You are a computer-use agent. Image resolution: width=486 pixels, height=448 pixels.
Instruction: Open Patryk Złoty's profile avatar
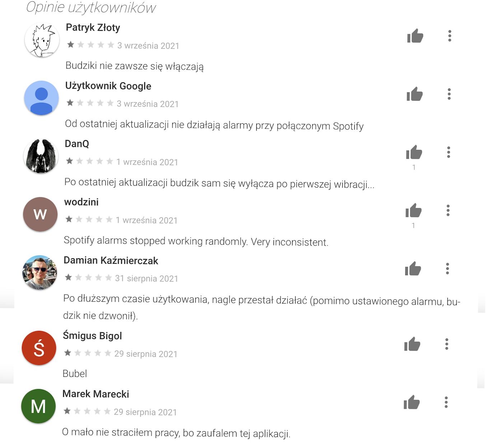[41, 41]
